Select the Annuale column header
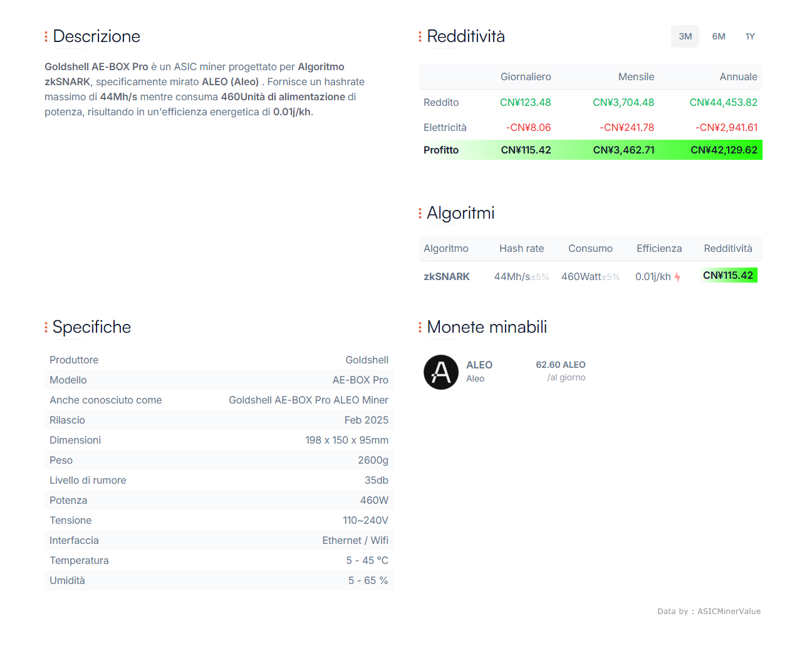The height and width of the screenshot is (651, 812). point(738,76)
